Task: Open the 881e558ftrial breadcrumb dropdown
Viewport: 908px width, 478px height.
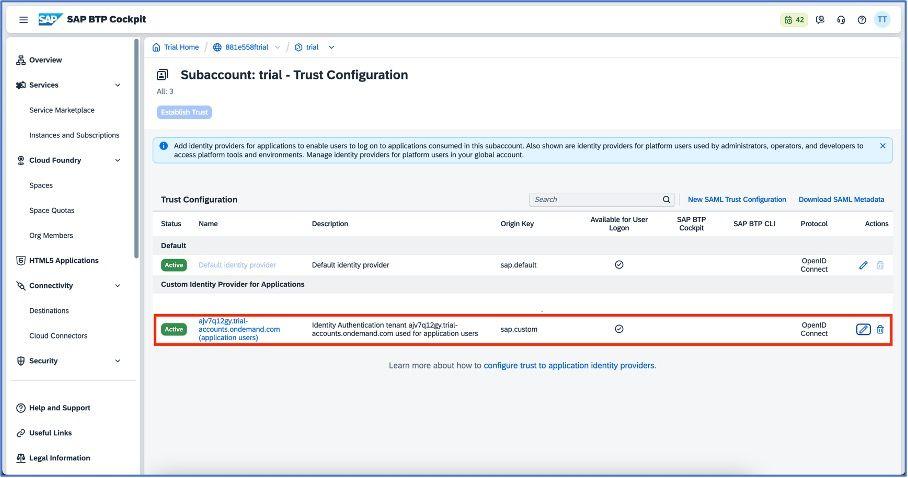Action: pyautogui.click(x=277, y=48)
